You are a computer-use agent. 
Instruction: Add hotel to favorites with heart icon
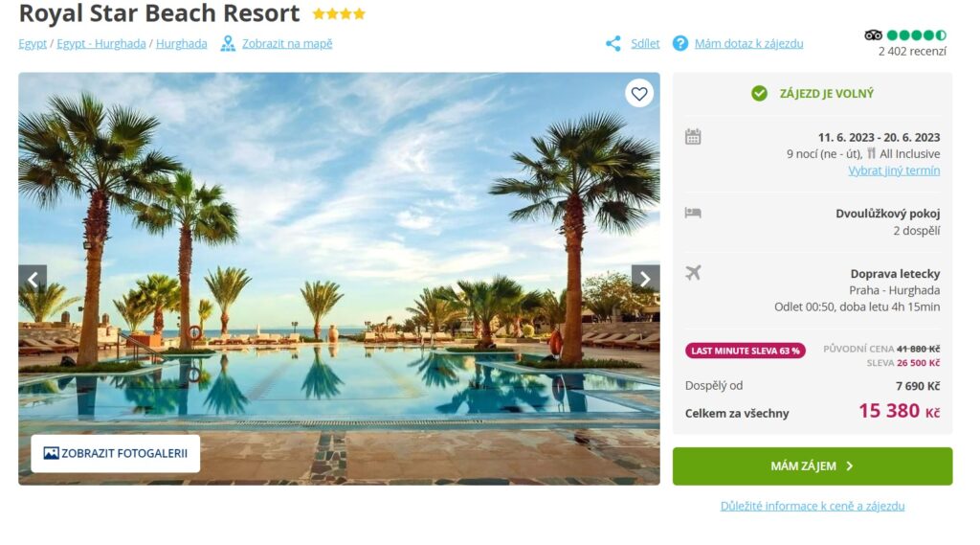click(x=638, y=93)
